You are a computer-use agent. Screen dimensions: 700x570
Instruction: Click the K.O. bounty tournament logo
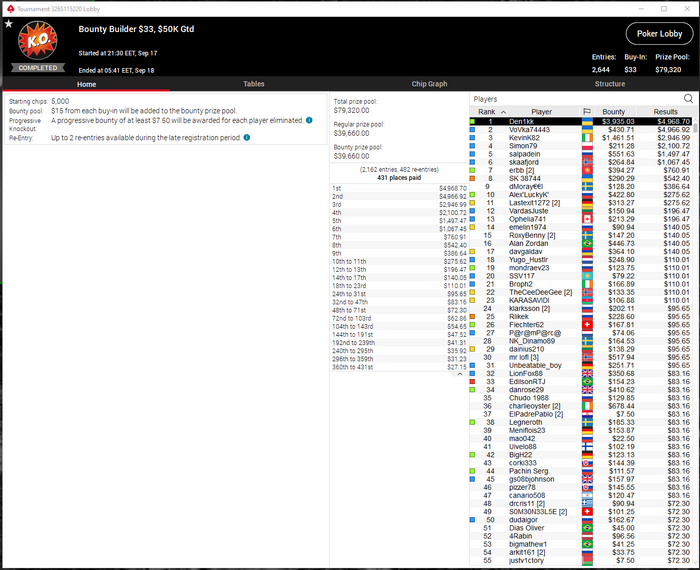(x=38, y=40)
